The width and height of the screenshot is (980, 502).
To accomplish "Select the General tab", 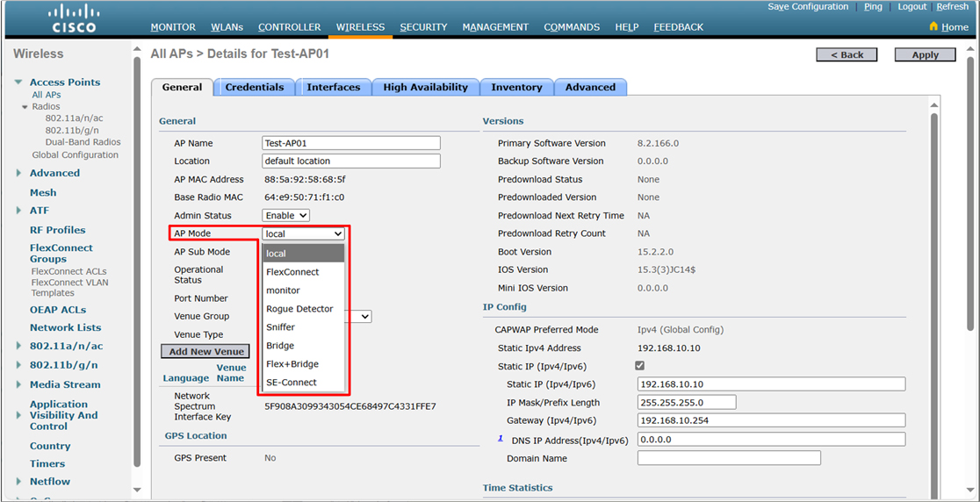I will click(182, 88).
